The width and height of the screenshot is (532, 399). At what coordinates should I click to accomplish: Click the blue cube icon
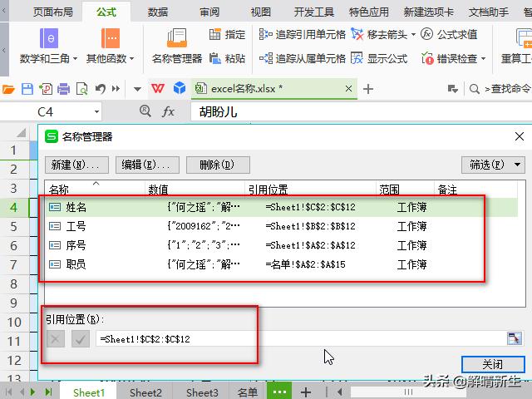tap(180, 88)
